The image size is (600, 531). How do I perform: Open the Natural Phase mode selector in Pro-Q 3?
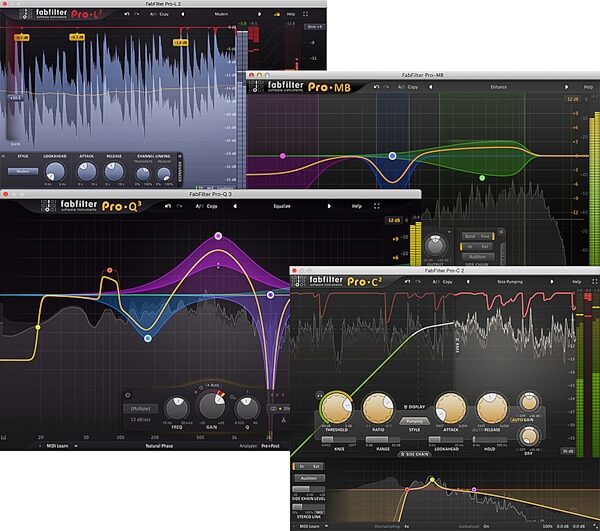[159, 446]
